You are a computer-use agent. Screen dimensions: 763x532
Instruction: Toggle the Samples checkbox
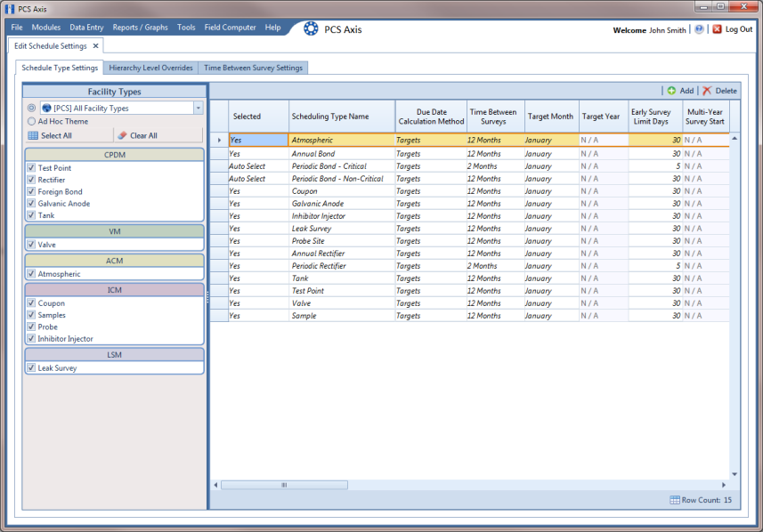(31, 315)
